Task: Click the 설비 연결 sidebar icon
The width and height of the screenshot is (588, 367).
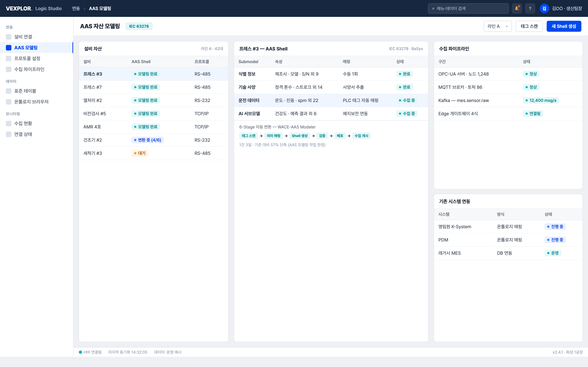Action: (x=9, y=37)
